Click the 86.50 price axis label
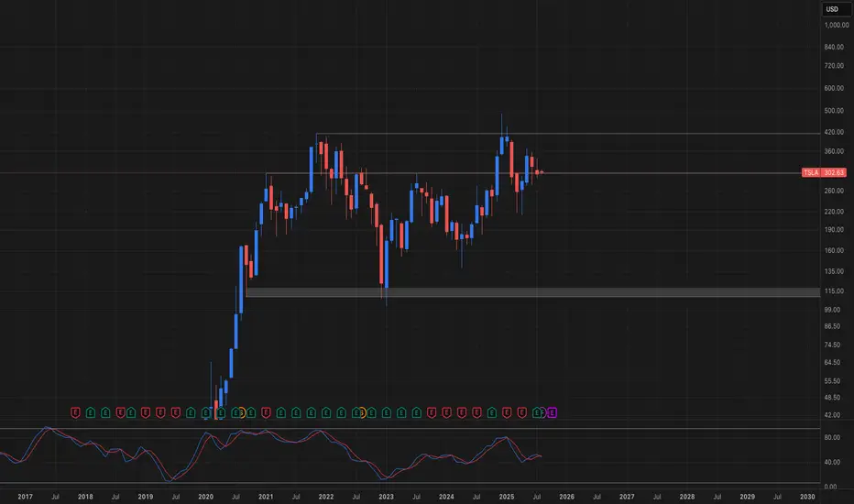Viewport: 854px width, 504px height. 832,326
